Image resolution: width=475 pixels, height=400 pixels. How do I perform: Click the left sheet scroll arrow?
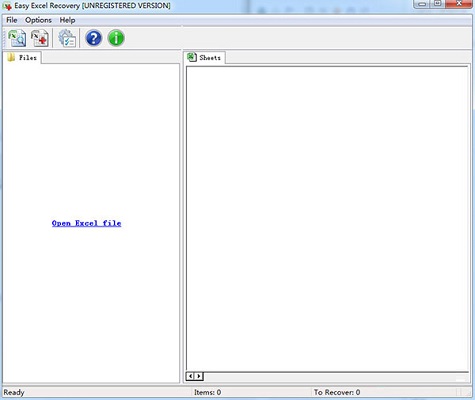point(190,376)
